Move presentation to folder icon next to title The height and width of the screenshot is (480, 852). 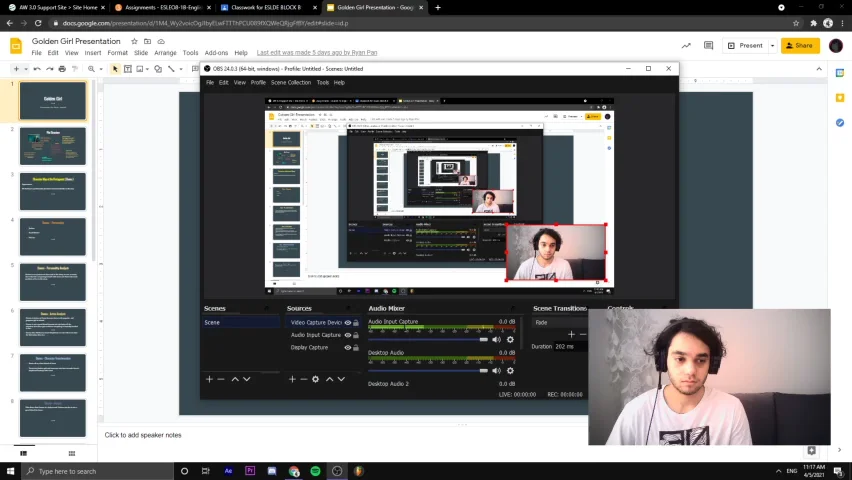(x=147, y=41)
